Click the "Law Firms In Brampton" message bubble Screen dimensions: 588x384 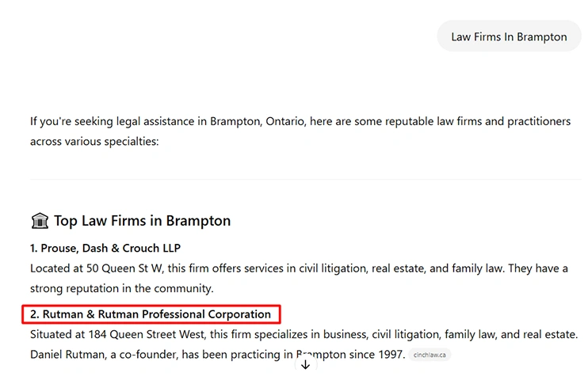(509, 36)
